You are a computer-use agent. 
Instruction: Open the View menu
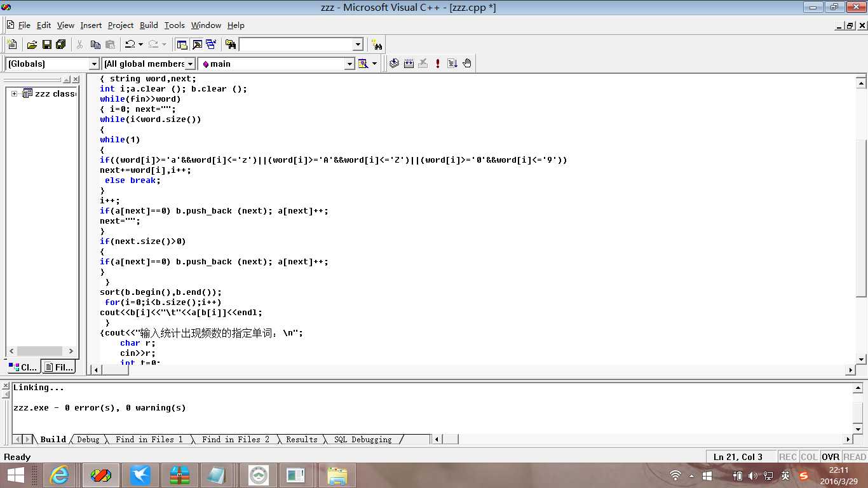[x=65, y=25]
